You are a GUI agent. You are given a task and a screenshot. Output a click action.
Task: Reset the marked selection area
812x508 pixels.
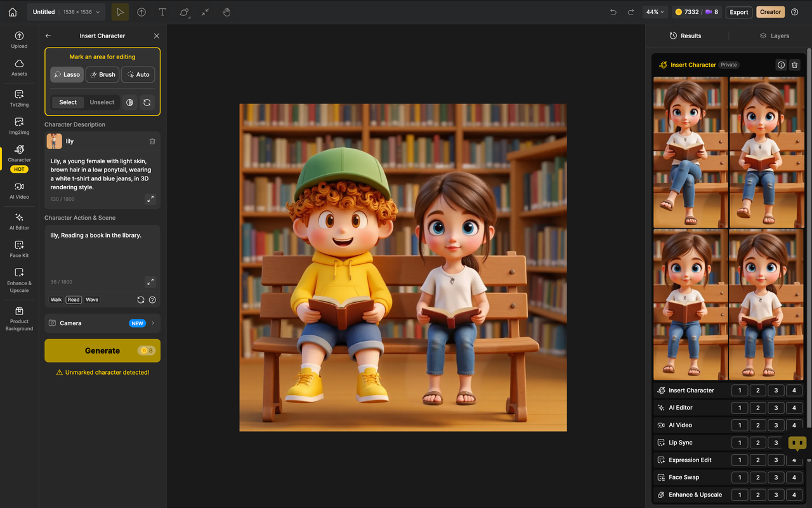pos(147,102)
